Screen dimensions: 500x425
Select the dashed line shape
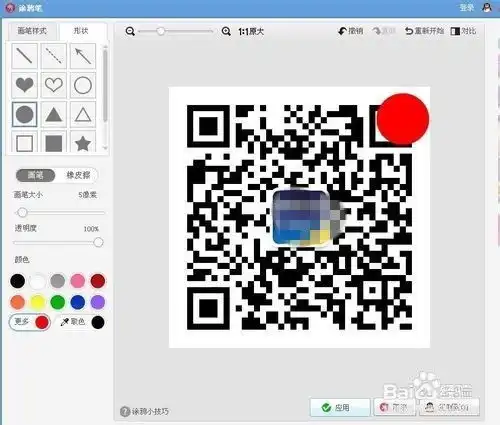(54, 56)
